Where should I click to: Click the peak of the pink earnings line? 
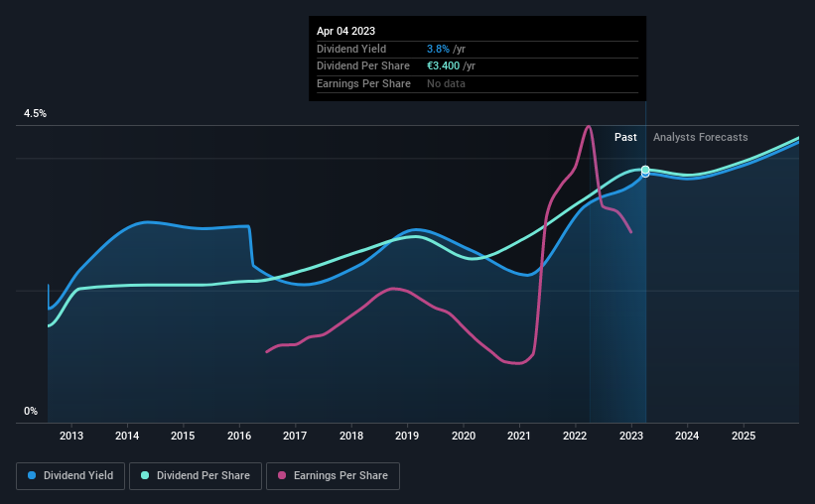pos(588,126)
